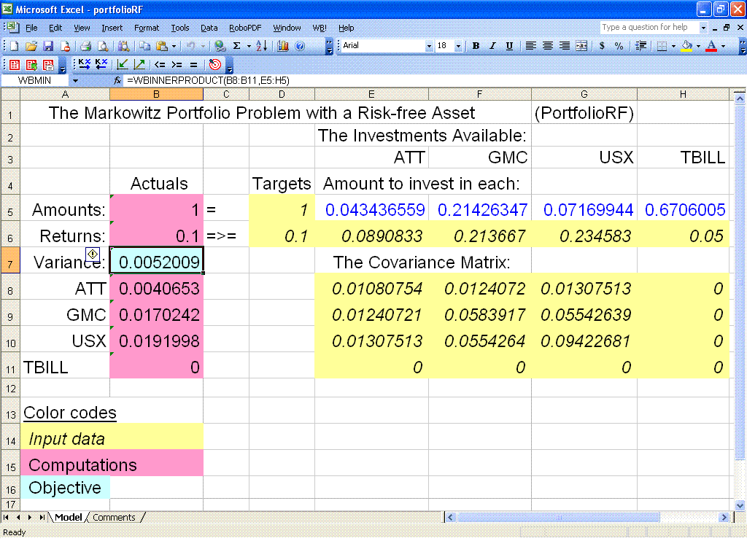The image size is (747, 560).
Task: Open the Font Color dropdown arrow
Action: (x=723, y=46)
